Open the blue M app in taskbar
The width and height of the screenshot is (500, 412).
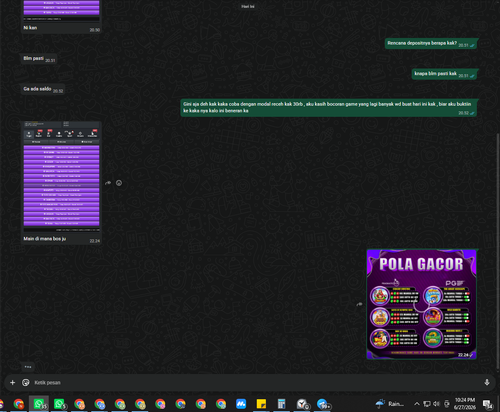[x=241, y=404]
